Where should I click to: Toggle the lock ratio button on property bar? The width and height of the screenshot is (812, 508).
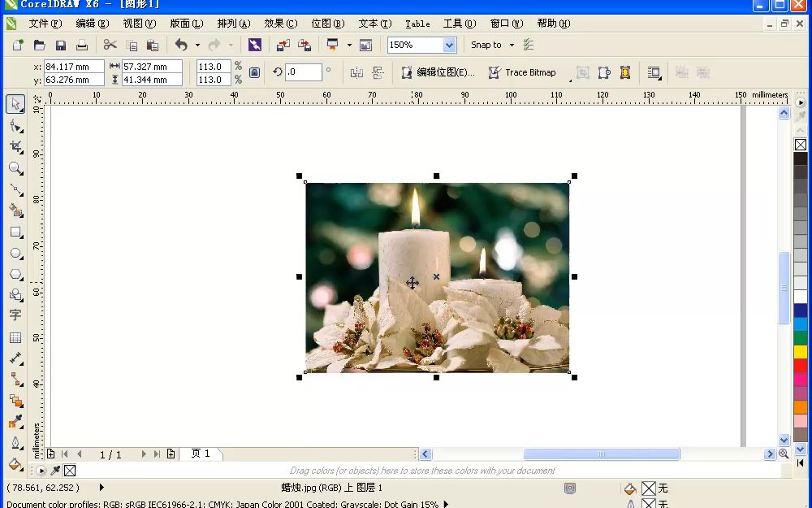pos(254,72)
